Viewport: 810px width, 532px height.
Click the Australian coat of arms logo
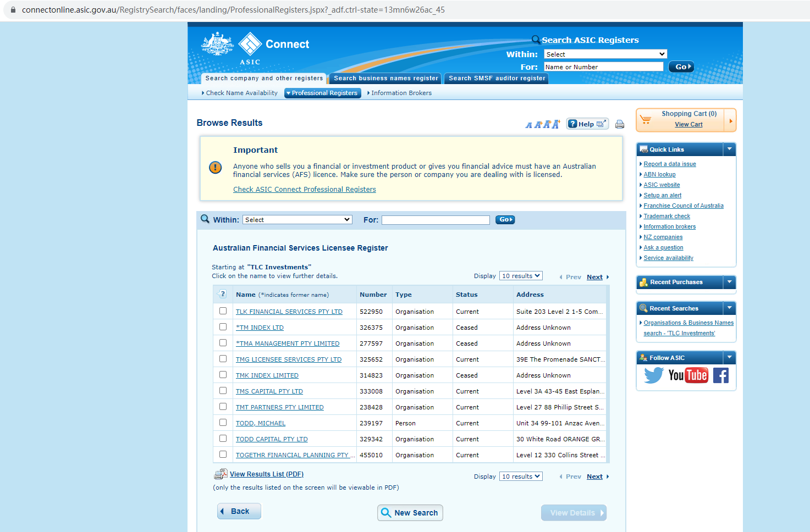coord(218,44)
